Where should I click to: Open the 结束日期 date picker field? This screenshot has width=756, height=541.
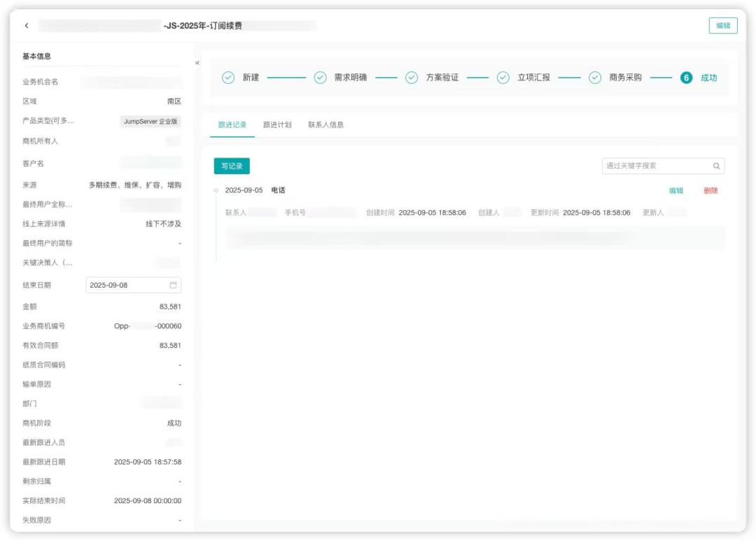pos(126,286)
